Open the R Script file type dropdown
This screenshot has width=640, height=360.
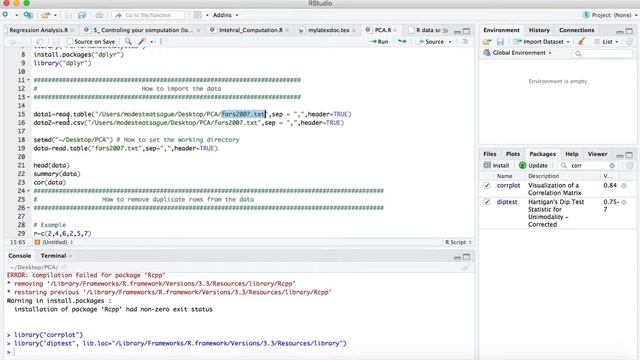pyautogui.click(x=458, y=242)
